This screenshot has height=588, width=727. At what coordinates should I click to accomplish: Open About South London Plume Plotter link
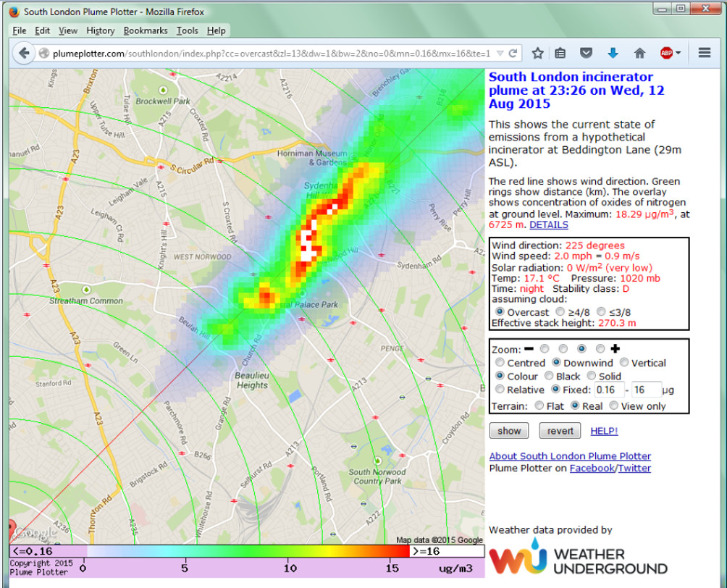coord(570,456)
